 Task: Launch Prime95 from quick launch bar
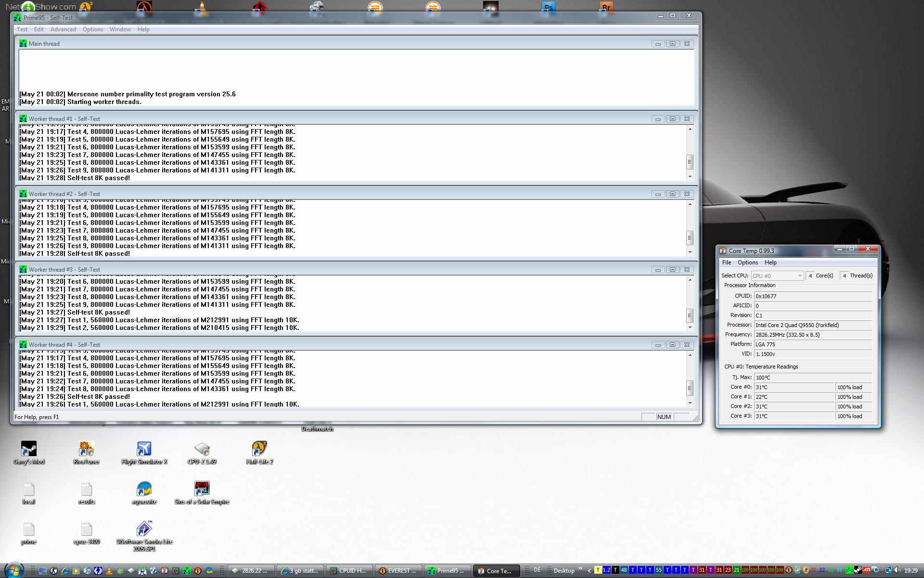click(187, 571)
